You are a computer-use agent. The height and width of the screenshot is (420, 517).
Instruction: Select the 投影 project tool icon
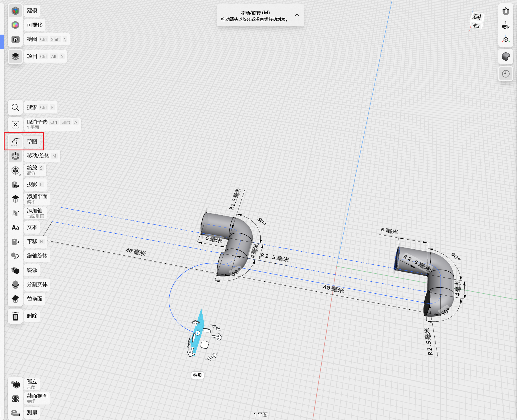(15, 185)
